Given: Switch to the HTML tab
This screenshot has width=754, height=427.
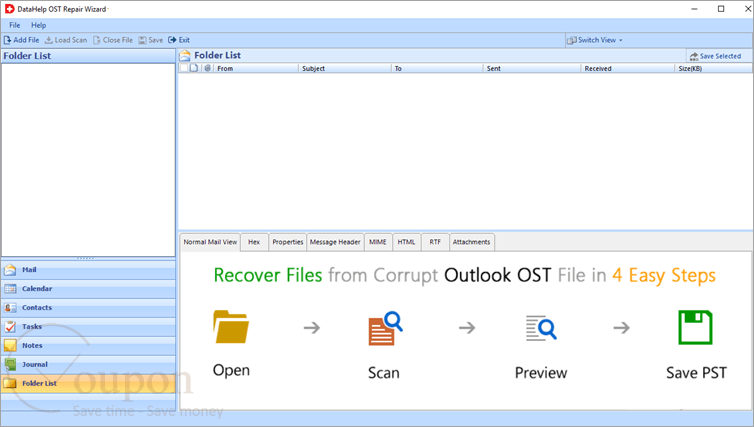Looking at the screenshot, I should tap(406, 242).
